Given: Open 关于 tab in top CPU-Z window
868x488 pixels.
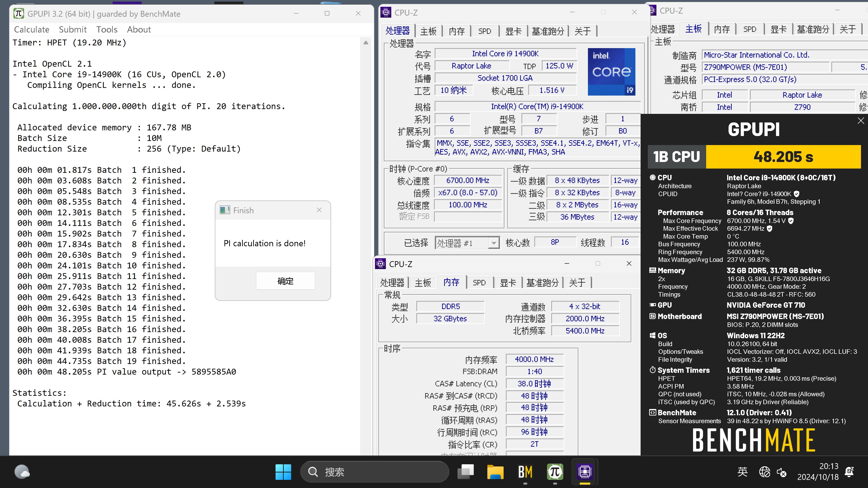Looking at the screenshot, I should (583, 31).
